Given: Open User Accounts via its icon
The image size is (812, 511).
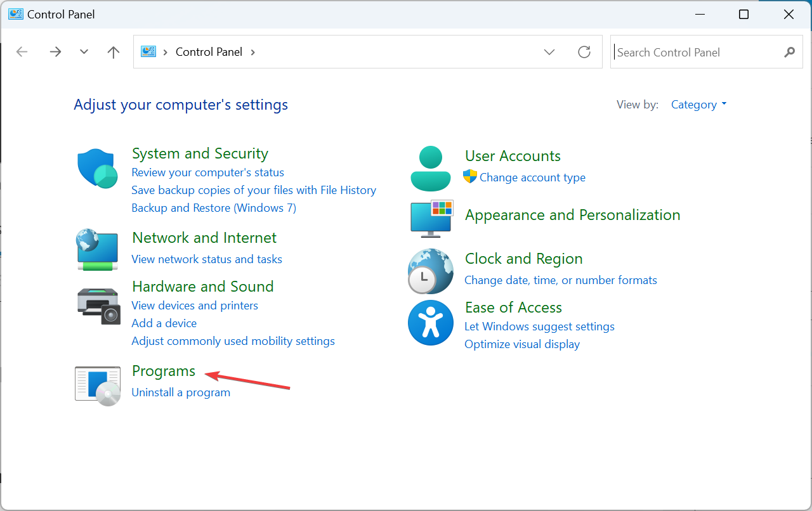Looking at the screenshot, I should click(430, 167).
